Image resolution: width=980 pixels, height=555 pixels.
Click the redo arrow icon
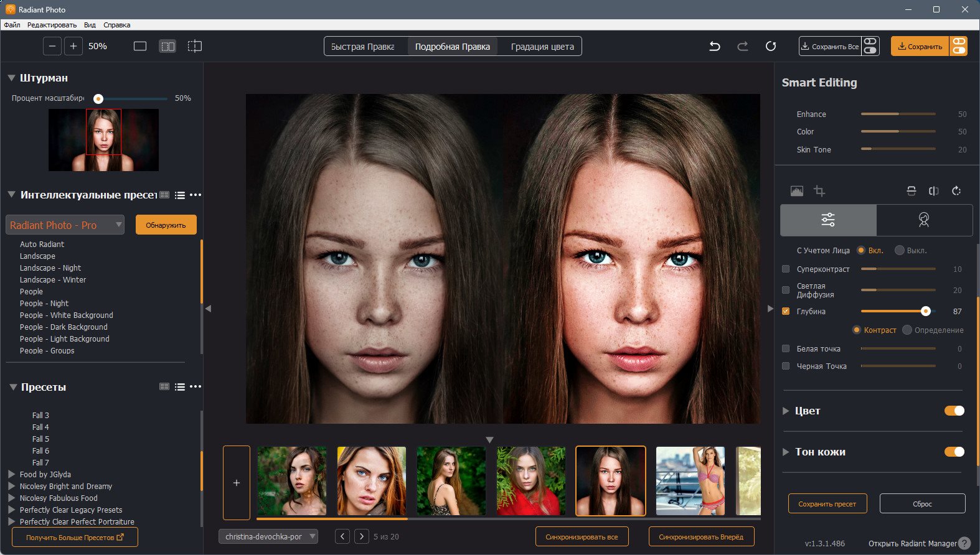click(x=743, y=46)
